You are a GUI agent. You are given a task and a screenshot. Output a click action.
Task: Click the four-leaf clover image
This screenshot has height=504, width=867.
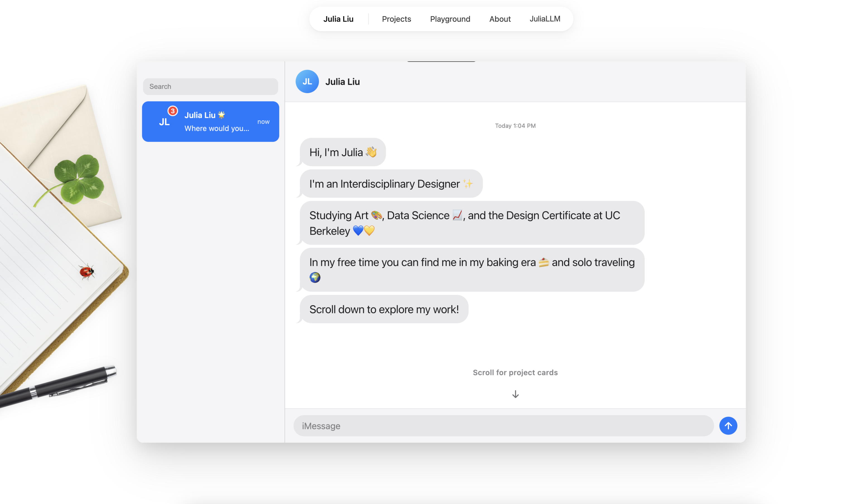pos(78,179)
